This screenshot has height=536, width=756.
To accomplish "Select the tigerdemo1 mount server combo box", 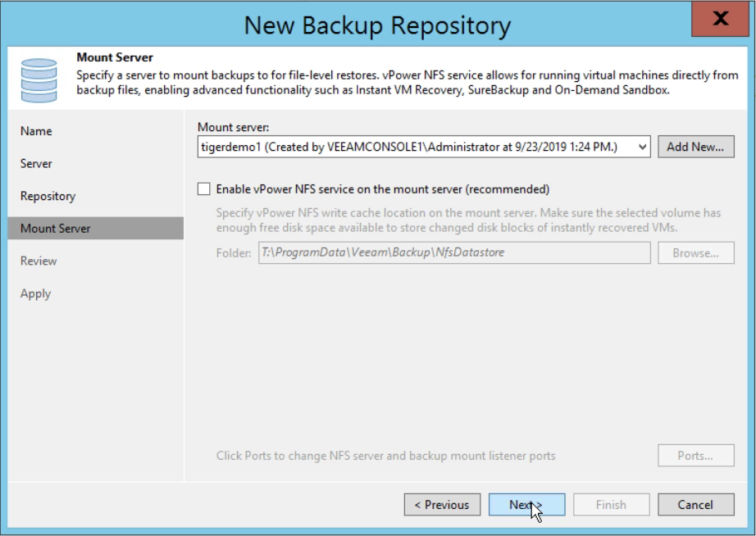I will tap(424, 147).
